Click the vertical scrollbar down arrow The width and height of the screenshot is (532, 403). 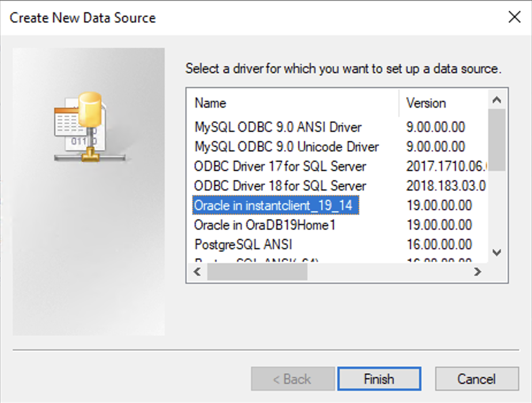point(497,252)
